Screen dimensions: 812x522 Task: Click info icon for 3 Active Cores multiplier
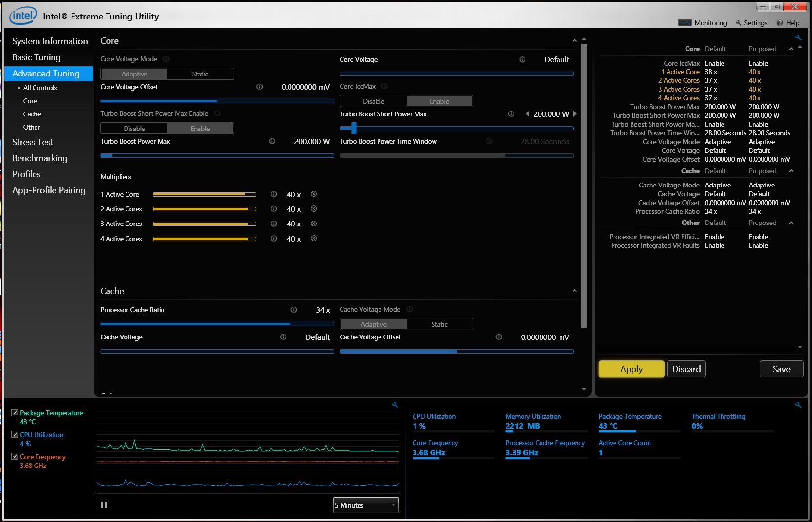coord(273,224)
